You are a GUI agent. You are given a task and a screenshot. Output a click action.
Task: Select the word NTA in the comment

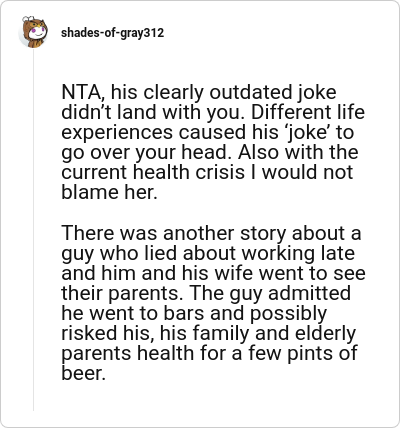pyautogui.click(x=80, y=92)
